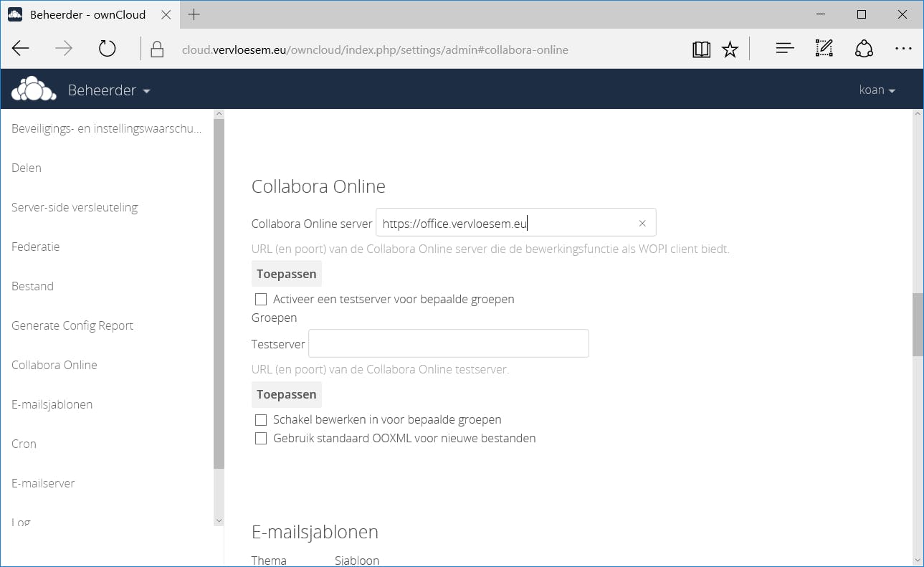Click the main page scrollbar thumb
924x567 pixels.
tap(918, 325)
